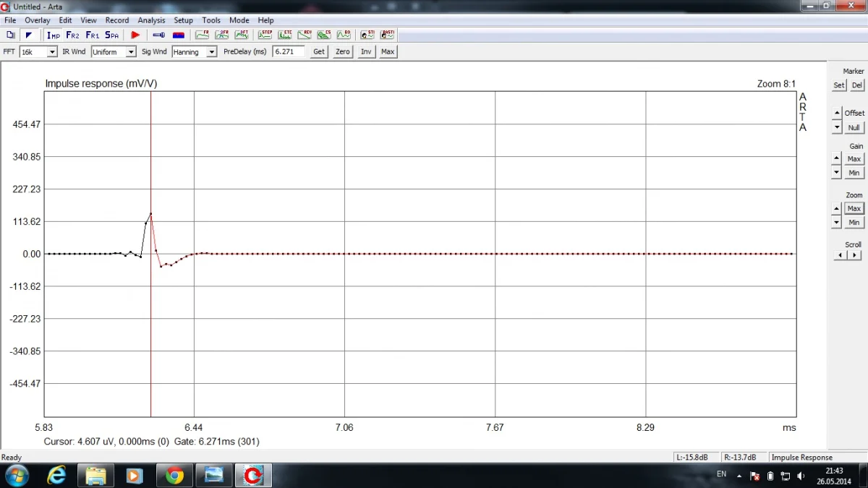Switch to Imp impulse response mode
The image size is (868, 488).
click(x=54, y=34)
